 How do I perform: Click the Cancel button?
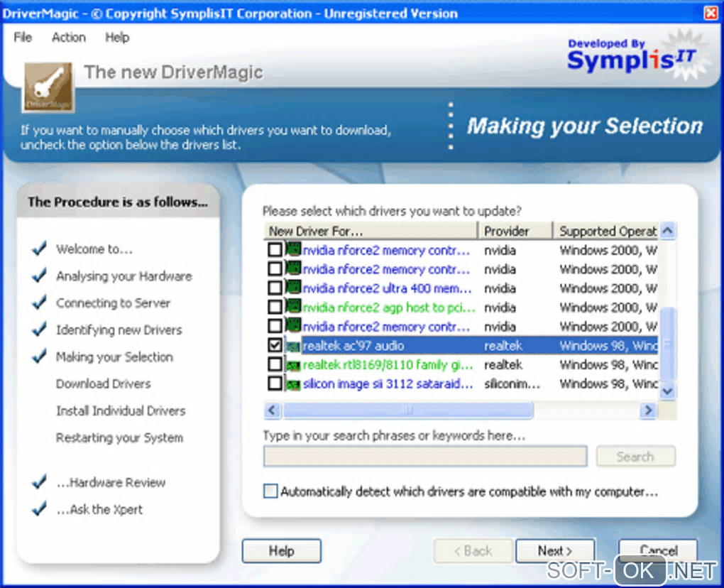(658, 550)
